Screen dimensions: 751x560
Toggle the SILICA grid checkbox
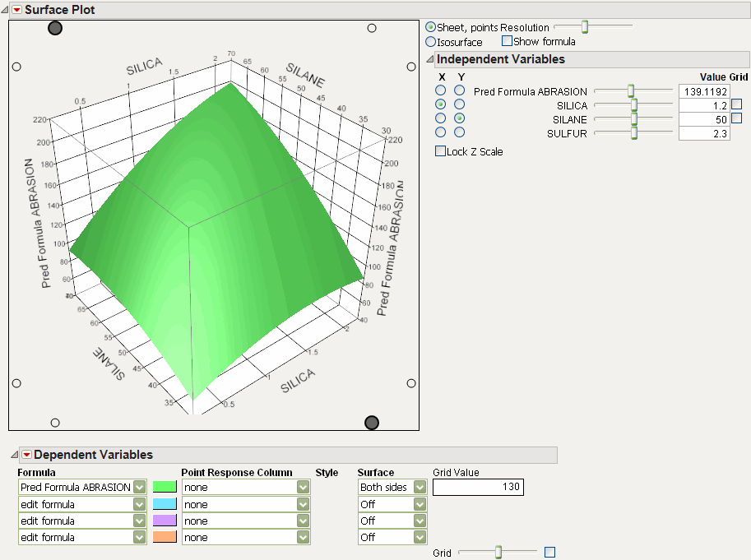[x=736, y=104]
